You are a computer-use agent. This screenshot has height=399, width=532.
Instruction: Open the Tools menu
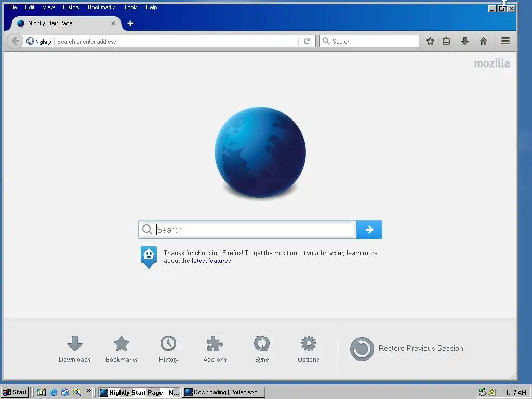(x=130, y=7)
